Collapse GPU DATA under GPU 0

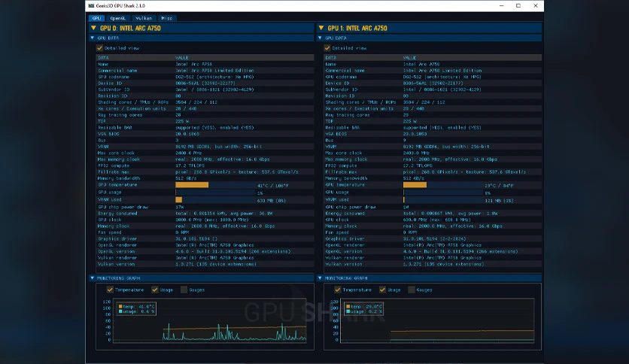point(93,38)
